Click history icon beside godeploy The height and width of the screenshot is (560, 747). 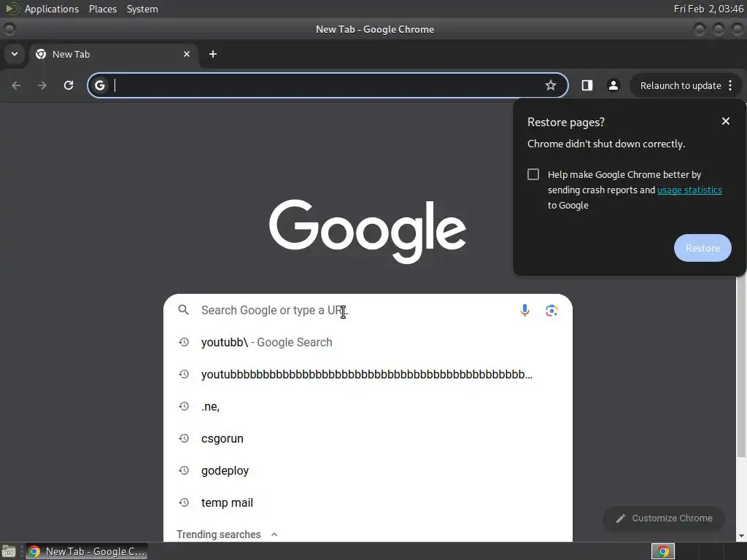(x=184, y=470)
